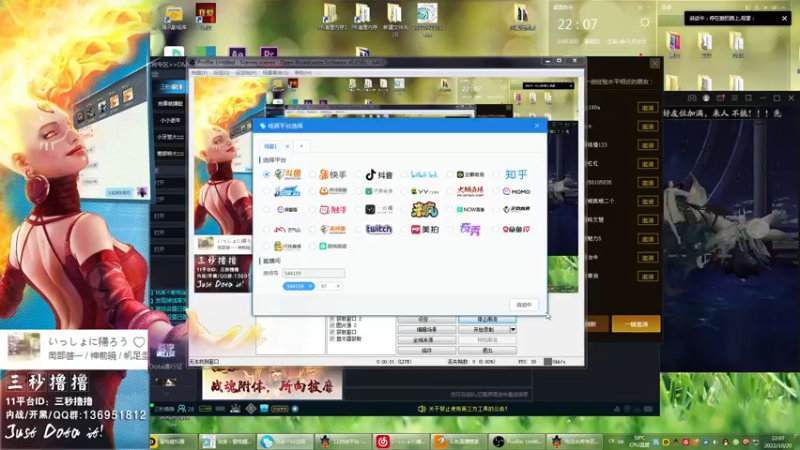Select the Zhihu (知乎) radio button

(496, 174)
